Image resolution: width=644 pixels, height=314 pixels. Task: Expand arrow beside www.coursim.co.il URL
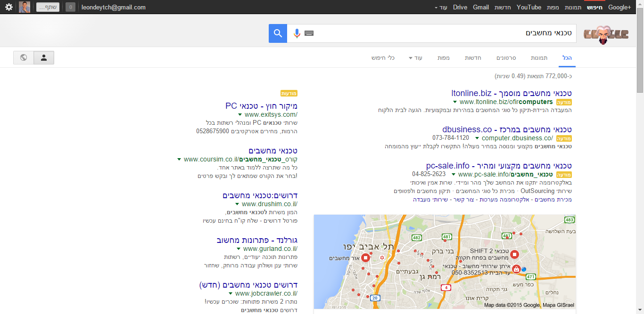[179, 160]
